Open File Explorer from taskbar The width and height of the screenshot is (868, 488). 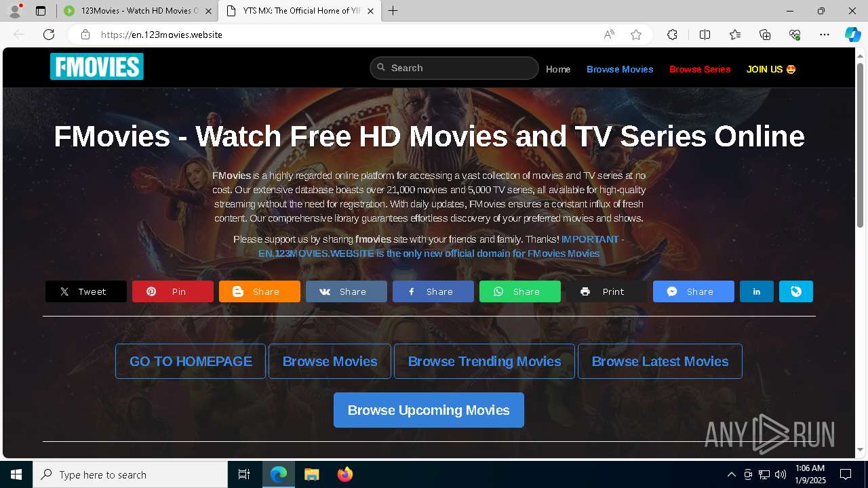[311, 474]
